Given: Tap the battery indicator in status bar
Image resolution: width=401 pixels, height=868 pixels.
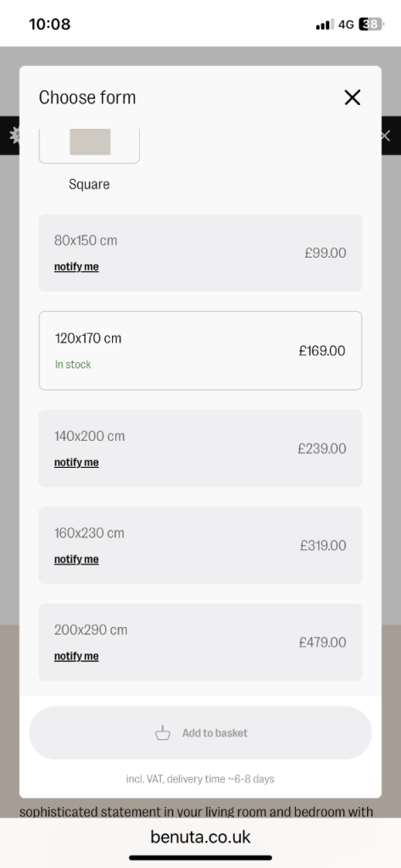Looking at the screenshot, I should click(x=371, y=25).
